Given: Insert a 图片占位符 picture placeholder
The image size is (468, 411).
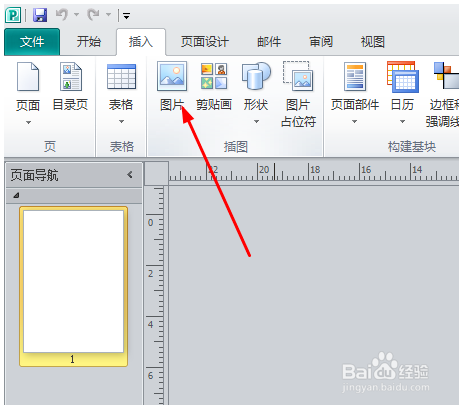Looking at the screenshot, I should pos(298,94).
